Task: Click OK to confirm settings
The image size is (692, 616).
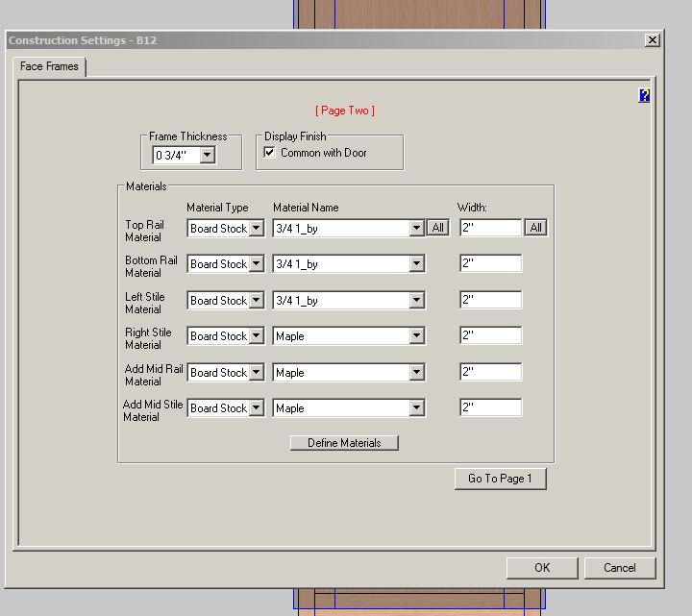Action: 542,568
